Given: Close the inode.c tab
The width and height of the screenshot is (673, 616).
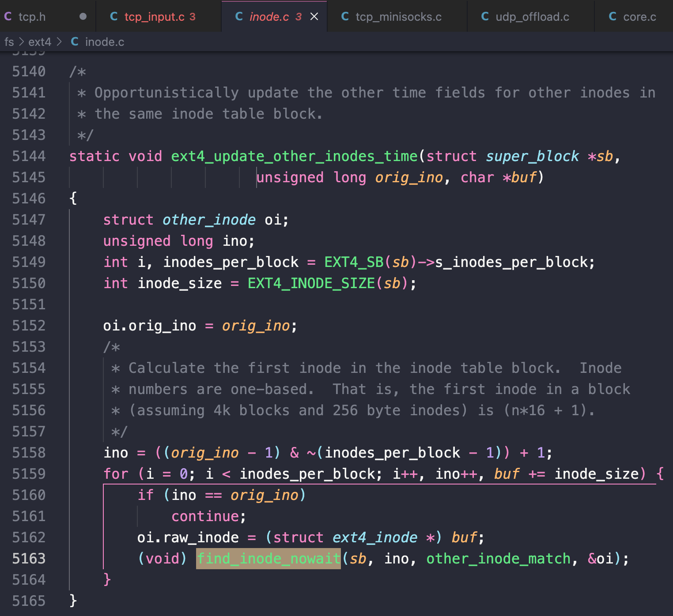Looking at the screenshot, I should click(x=314, y=16).
